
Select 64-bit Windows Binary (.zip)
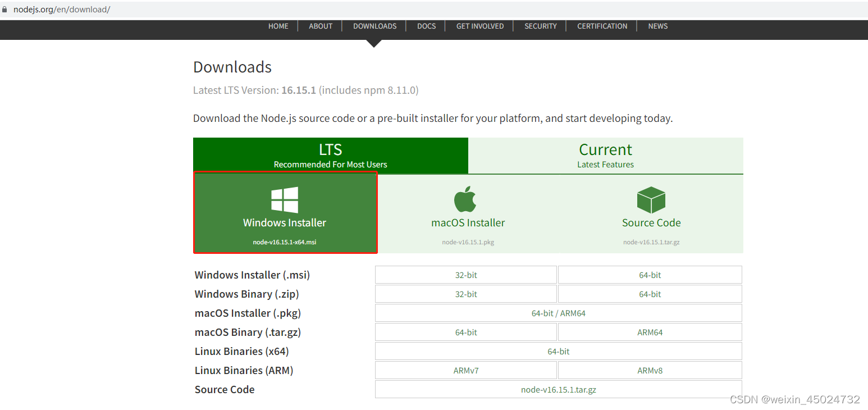(x=650, y=294)
